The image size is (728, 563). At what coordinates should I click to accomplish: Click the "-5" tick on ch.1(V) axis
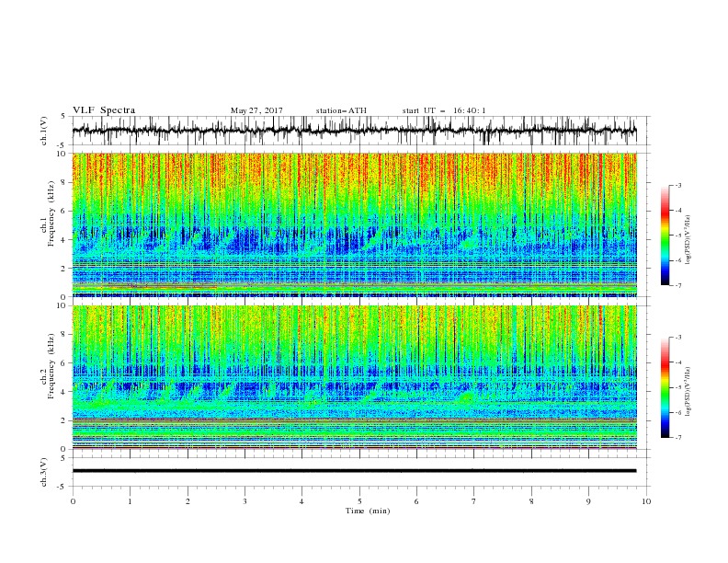[63, 145]
